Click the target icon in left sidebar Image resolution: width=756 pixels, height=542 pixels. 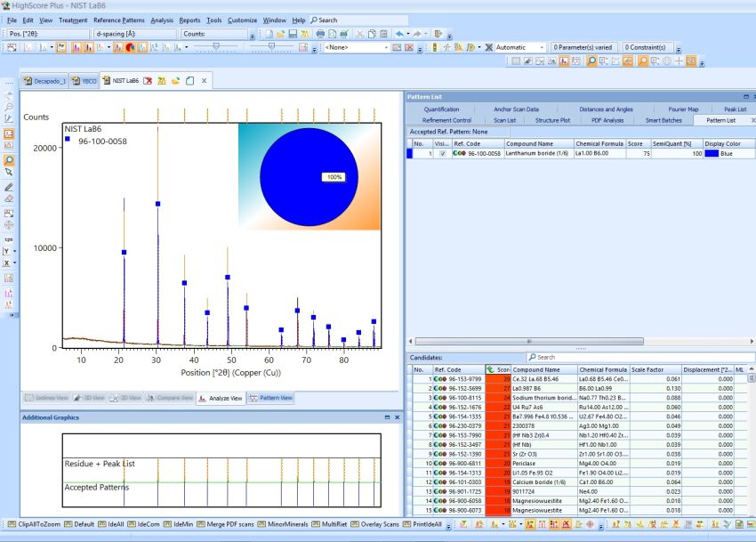[x=9, y=225]
